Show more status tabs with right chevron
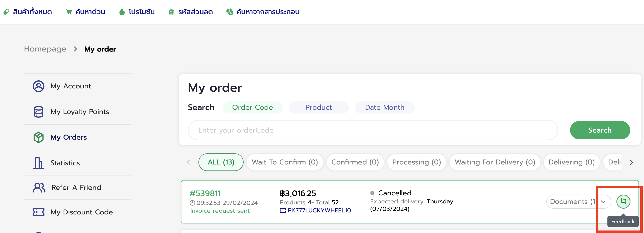This screenshot has height=233, width=644. coord(631,162)
